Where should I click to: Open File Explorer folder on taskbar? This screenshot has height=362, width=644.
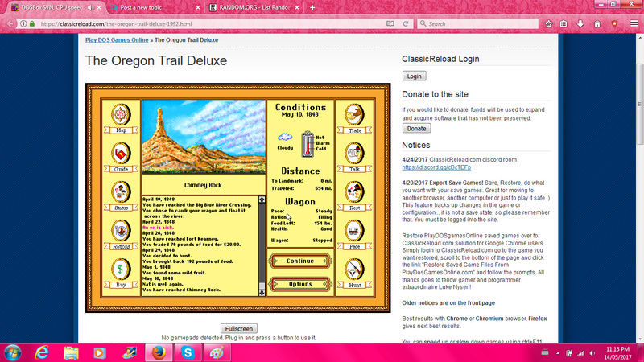[x=71, y=353]
